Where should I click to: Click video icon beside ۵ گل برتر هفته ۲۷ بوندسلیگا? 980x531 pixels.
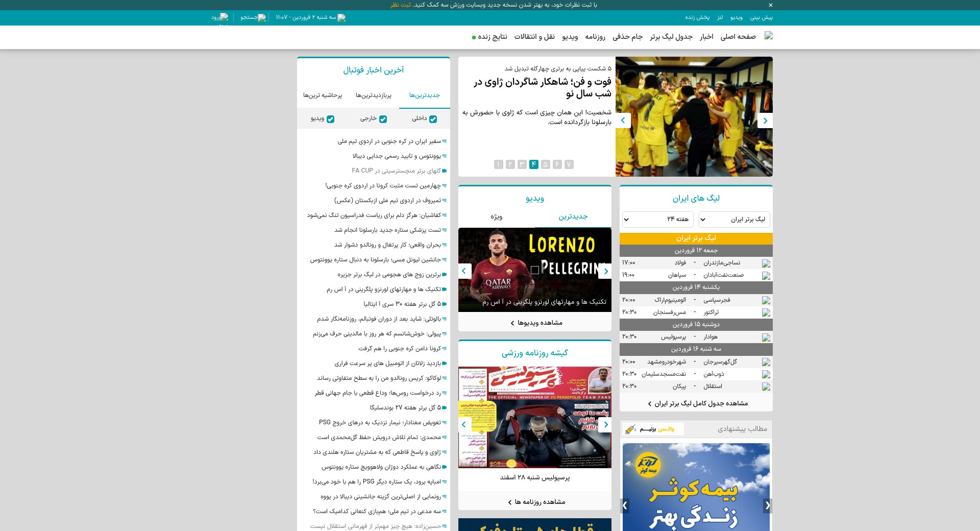coord(445,408)
